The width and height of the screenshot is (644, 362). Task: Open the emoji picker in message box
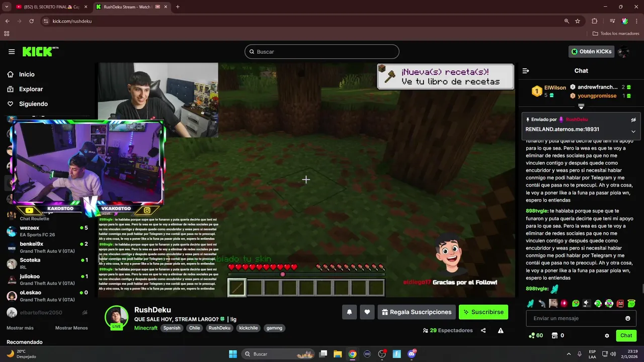point(627,318)
